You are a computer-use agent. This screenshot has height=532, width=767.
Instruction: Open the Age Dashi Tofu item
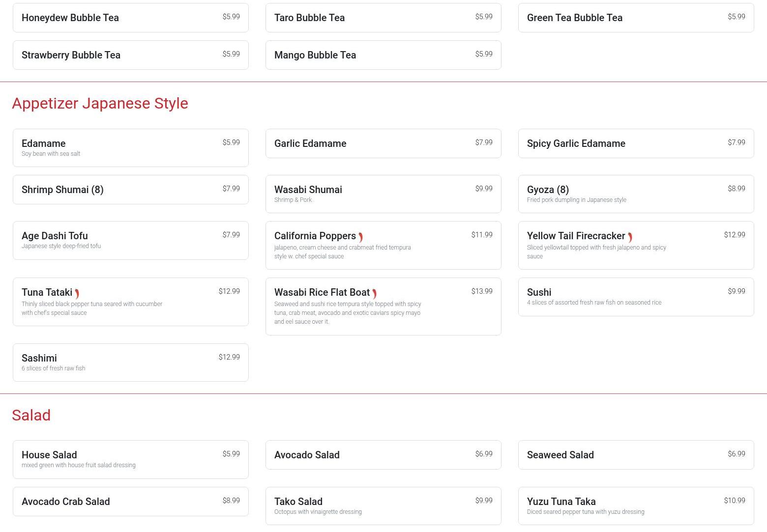pos(130,240)
